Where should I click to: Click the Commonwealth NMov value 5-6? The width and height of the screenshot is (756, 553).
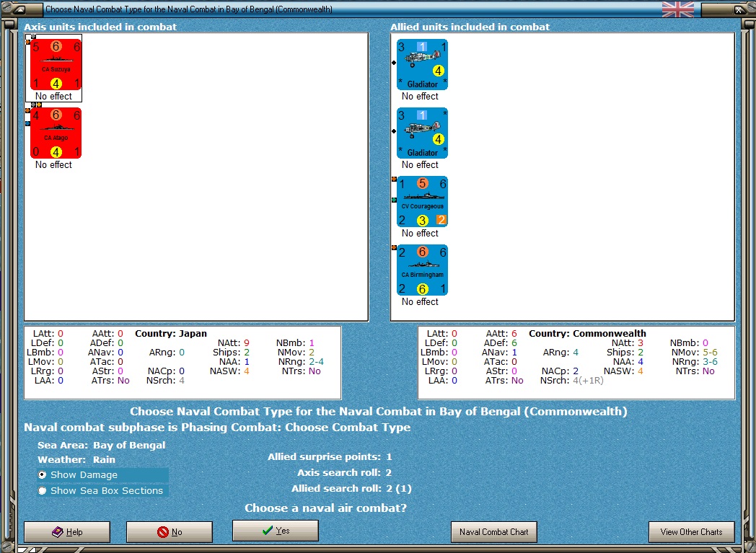710,353
